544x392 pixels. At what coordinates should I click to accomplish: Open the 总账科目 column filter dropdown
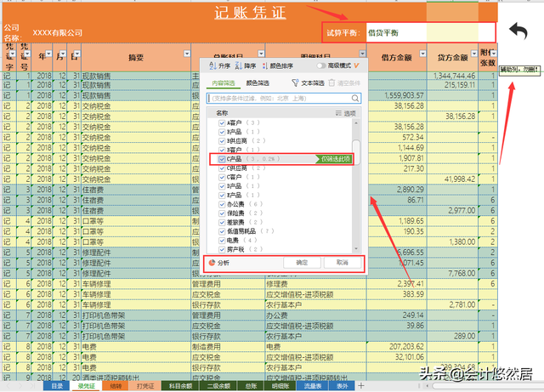pyautogui.click(x=261, y=54)
